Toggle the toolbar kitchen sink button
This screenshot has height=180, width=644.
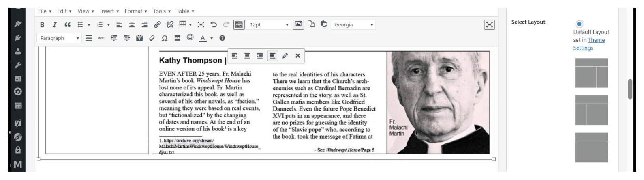239,25
